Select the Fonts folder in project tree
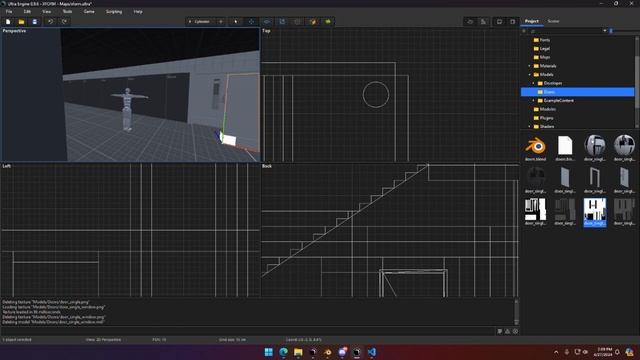 click(544, 40)
